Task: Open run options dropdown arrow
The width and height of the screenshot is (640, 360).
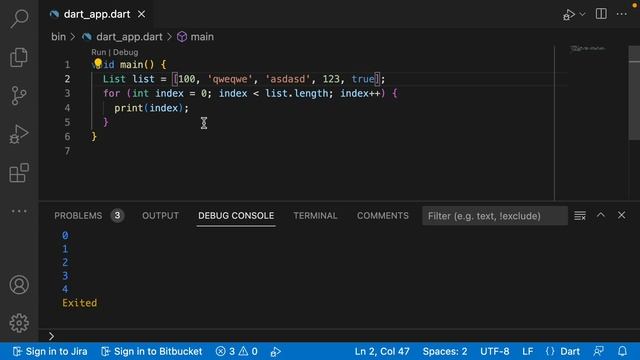Action: point(582,14)
